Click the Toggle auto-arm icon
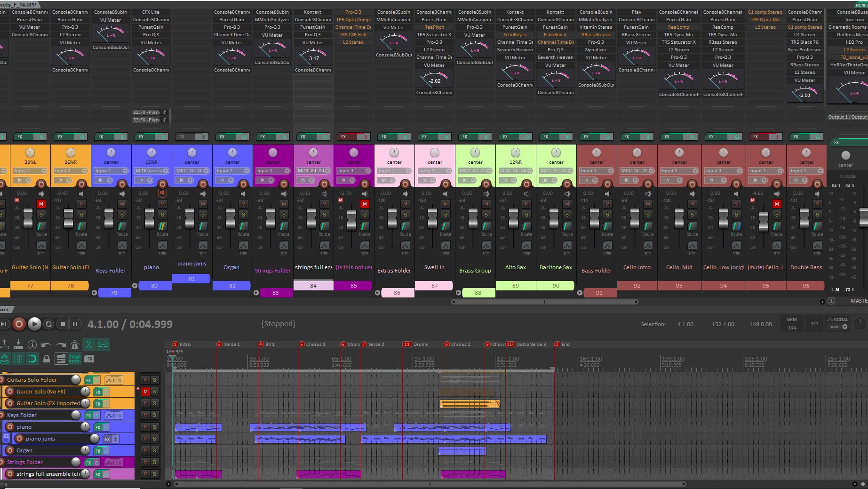The height and width of the screenshot is (489, 868). point(74,359)
